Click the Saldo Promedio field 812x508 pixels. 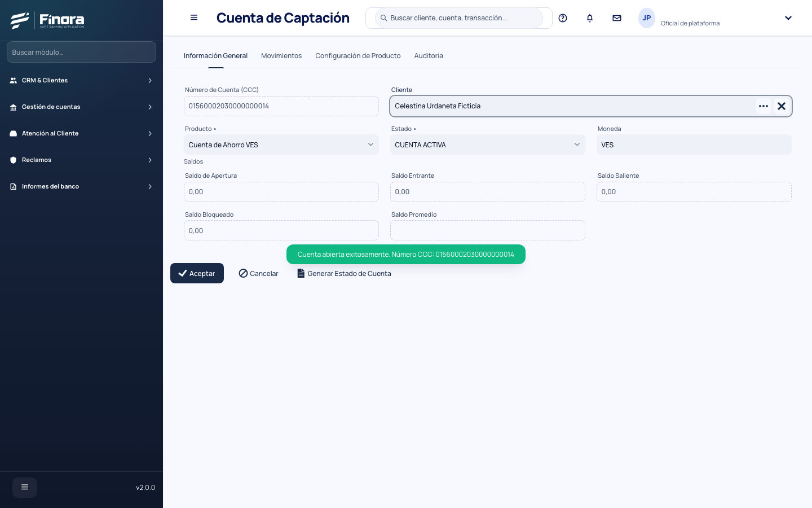[488, 230]
